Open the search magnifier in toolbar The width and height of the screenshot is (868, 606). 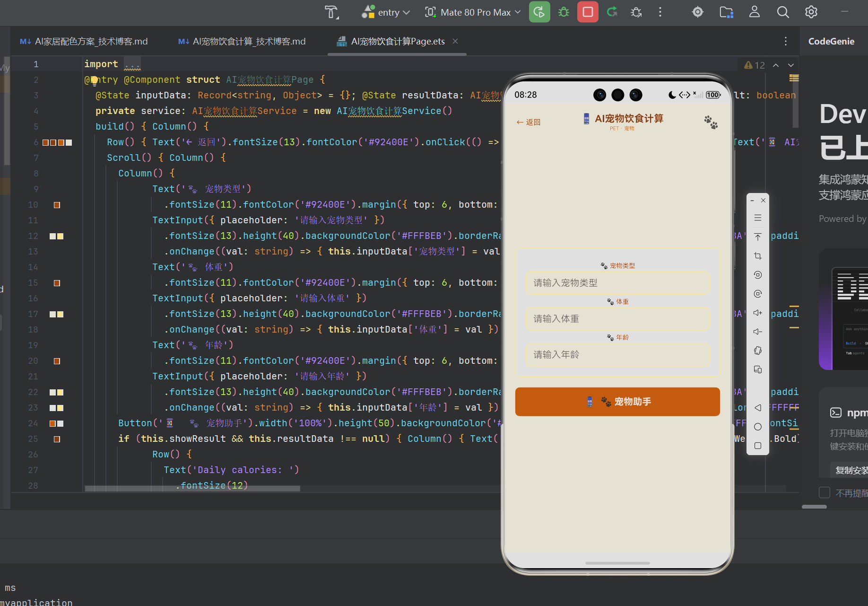(783, 12)
